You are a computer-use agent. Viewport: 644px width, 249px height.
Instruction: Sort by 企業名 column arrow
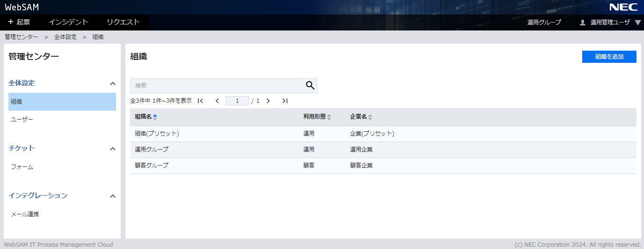pyautogui.click(x=370, y=117)
